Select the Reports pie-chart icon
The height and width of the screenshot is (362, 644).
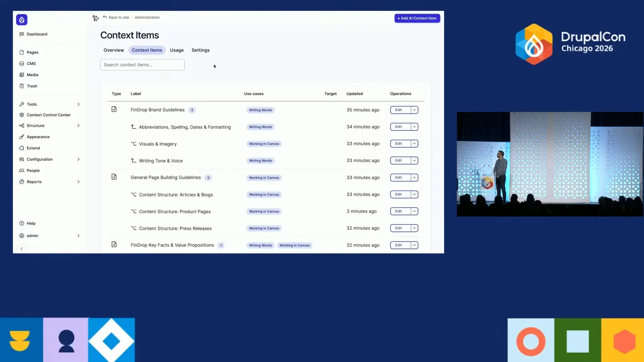click(x=22, y=182)
